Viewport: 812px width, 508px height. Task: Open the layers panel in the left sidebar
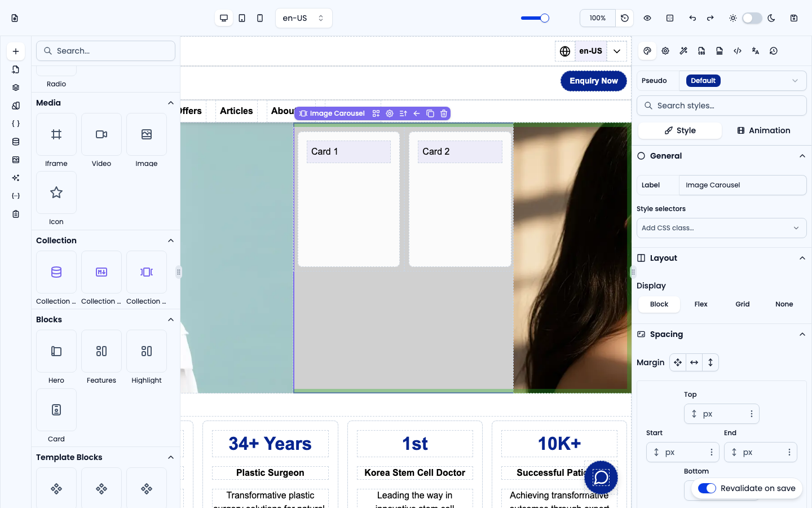[x=16, y=87]
